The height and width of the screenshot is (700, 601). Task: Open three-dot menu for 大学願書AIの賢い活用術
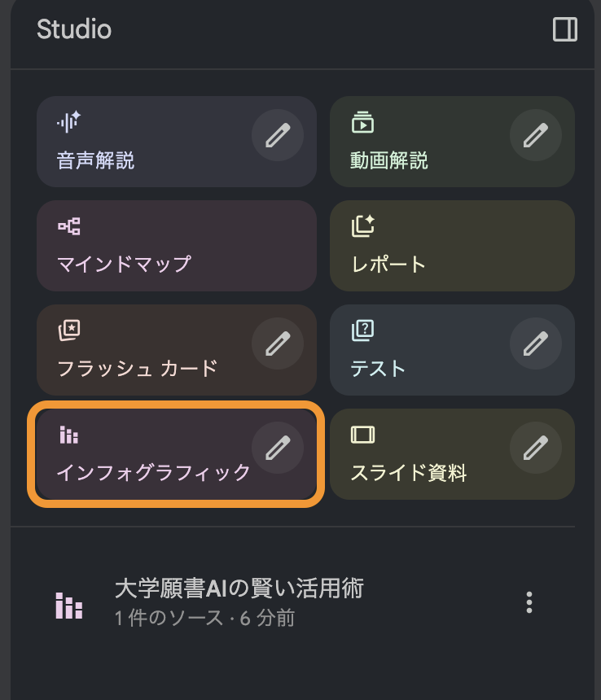pyautogui.click(x=529, y=602)
